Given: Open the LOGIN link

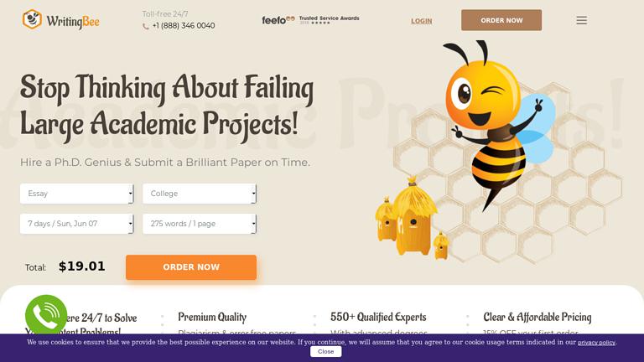Looking at the screenshot, I should point(422,21).
